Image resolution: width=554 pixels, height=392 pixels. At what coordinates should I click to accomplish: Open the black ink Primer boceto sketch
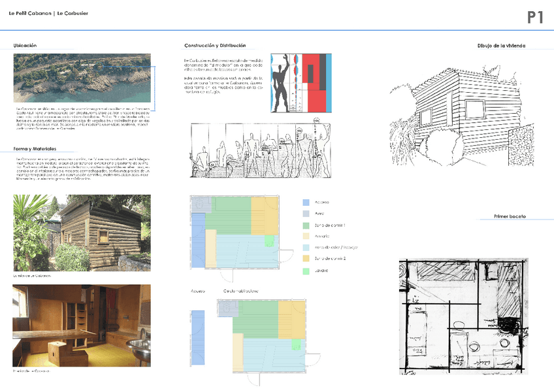pos(463,316)
